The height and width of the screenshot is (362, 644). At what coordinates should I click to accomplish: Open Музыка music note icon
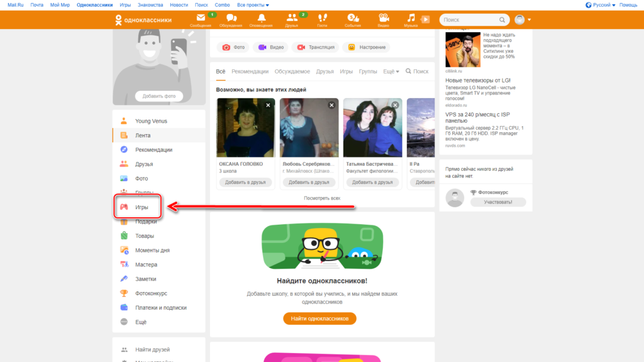pyautogui.click(x=411, y=19)
